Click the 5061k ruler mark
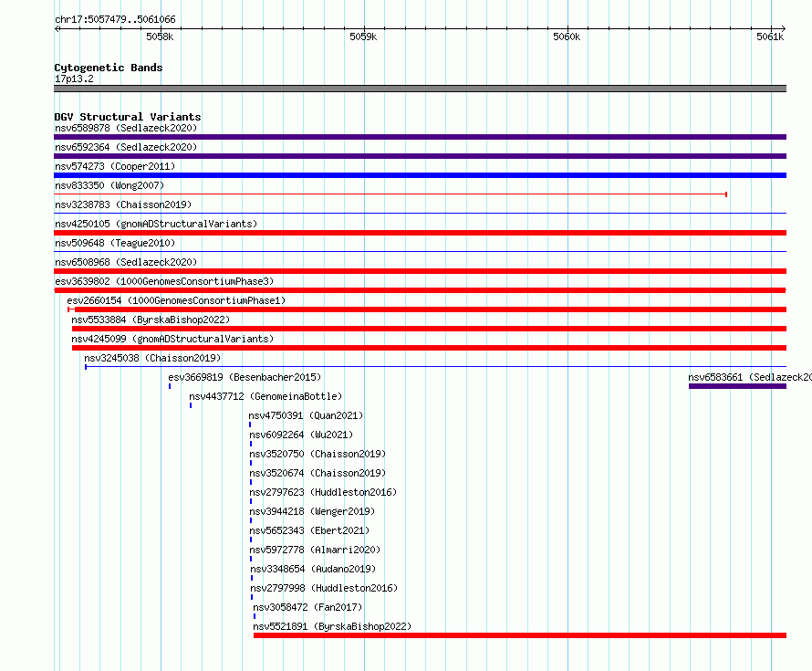 [x=770, y=37]
